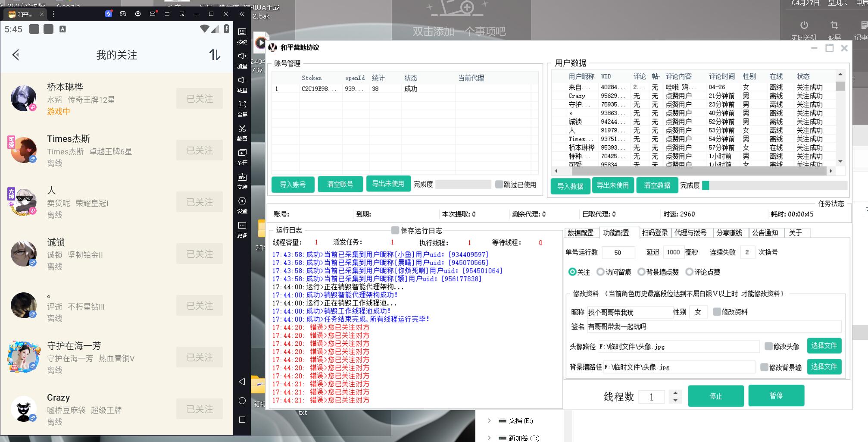Tap the back arrow beside 我的关注
The width and height of the screenshot is (868, 442).
pyautogui.click(x=16, y=55)
